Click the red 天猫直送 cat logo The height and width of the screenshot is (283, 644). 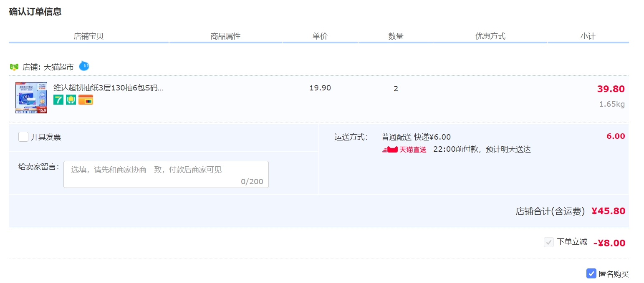(x=389, y=150)
